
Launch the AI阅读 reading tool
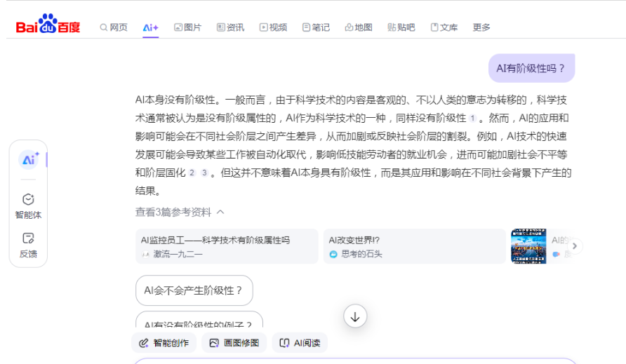point(300,343)
